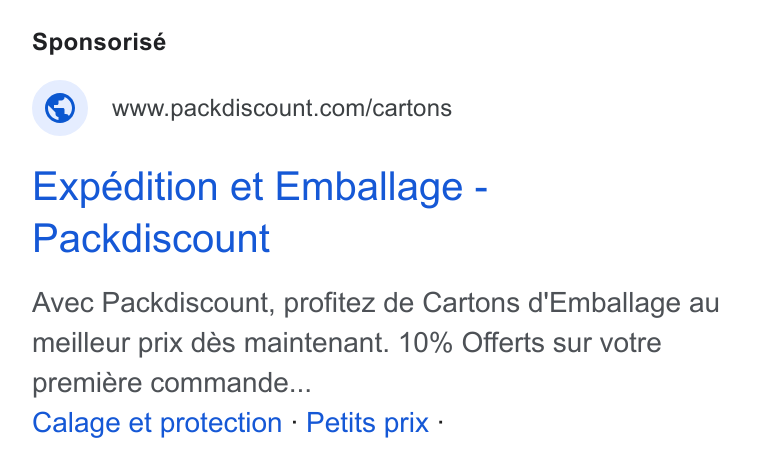Click the bold 'Sponsorisé' label
The height and width of the screenshot is (466, 760).
click(99, 42)
